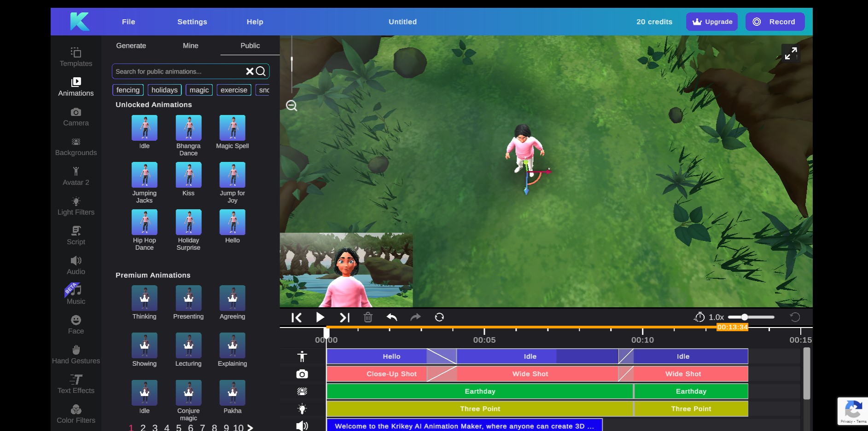Skip to the timeline start
Screen dimensions: 868x431
tap(297, 317)
